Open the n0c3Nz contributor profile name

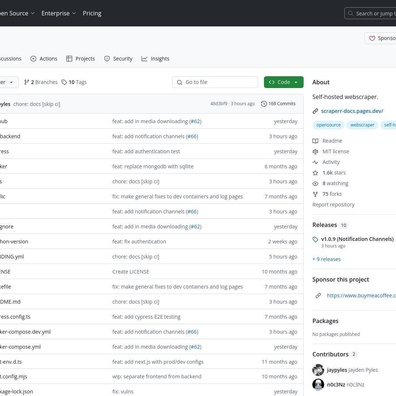336,385
